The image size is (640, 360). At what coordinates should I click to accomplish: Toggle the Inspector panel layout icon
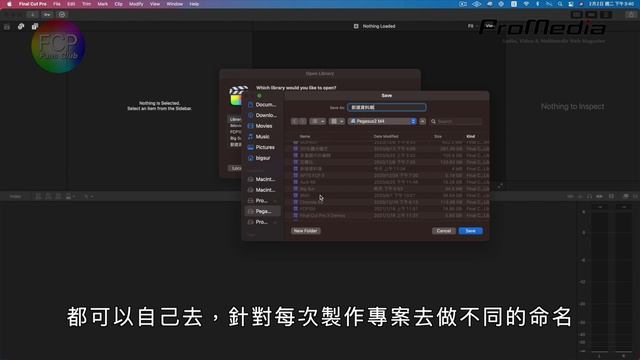tap(606, 15)
